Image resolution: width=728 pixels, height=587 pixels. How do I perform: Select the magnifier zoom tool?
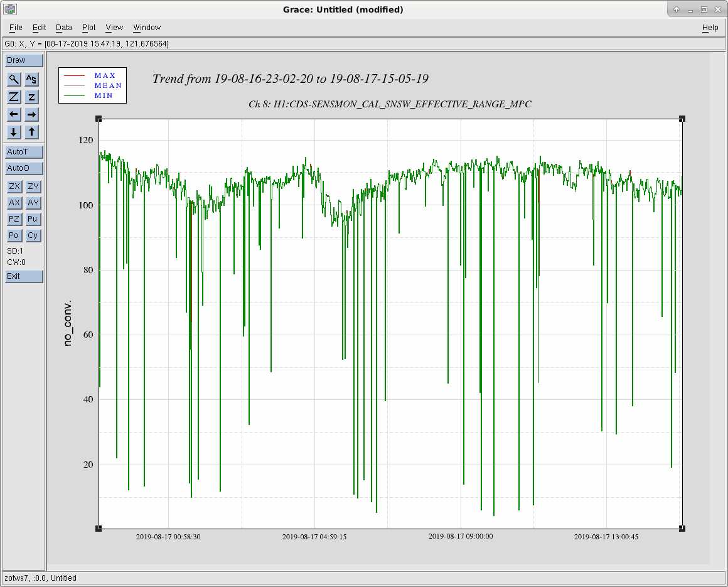click(x=14, y=79)
